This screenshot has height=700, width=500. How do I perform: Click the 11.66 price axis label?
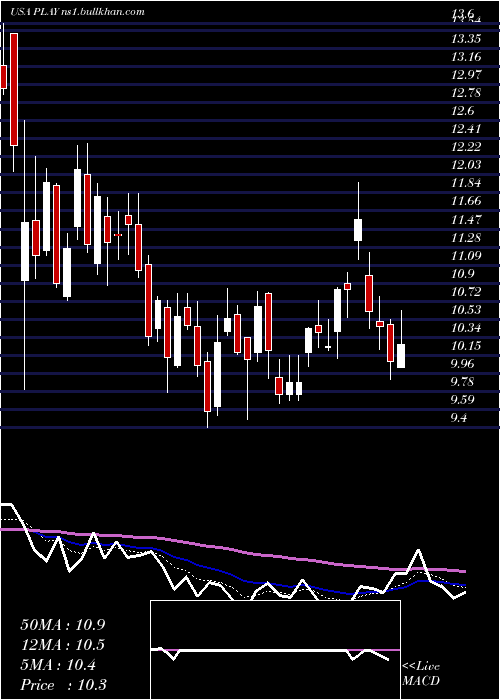click(x=466, y=201)
